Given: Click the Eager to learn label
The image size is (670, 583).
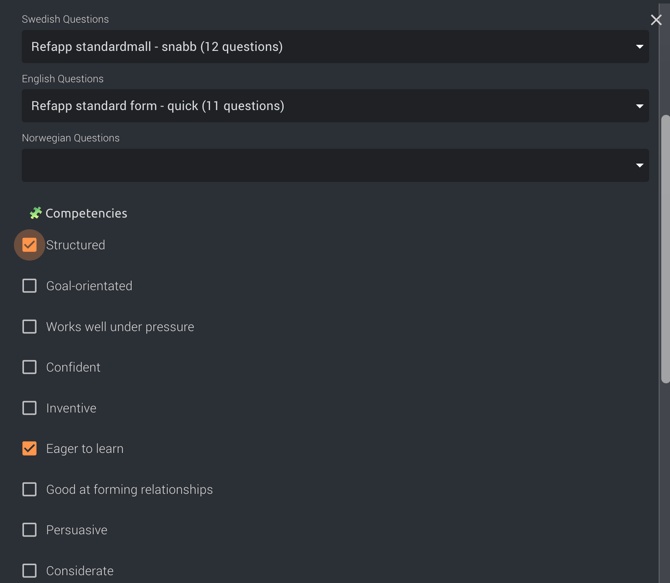Looking at the screenshot, I should click(x=85, y=449).
